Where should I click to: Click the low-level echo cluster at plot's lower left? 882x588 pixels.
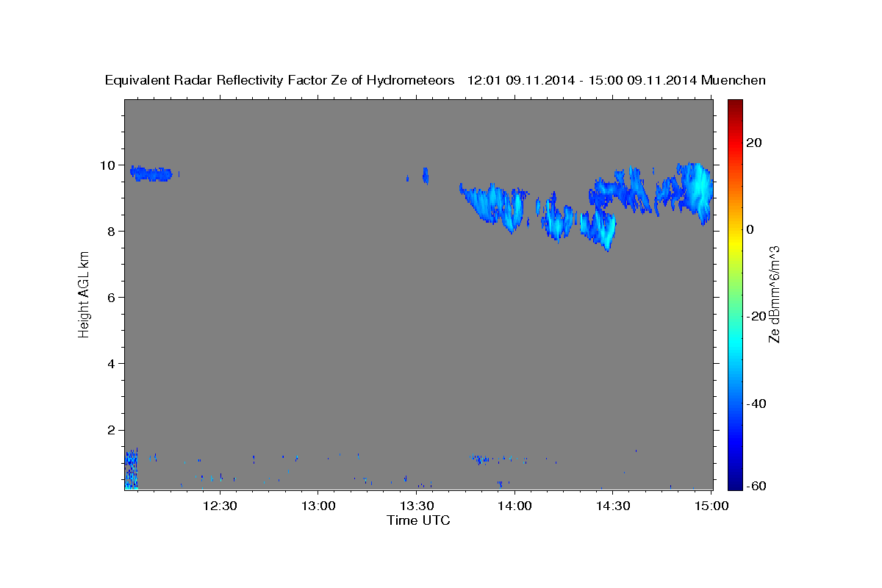click(x=131, y=469)
